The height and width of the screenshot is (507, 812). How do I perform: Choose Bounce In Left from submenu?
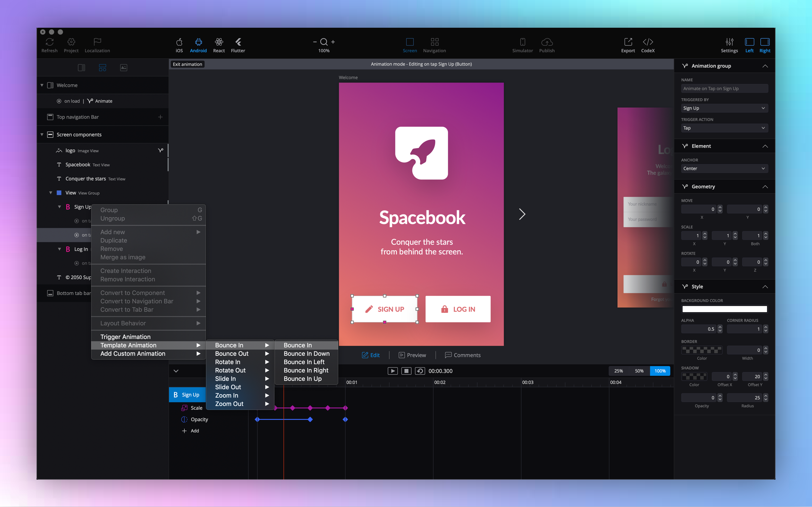pyautogui.click(x=304, y=362)
